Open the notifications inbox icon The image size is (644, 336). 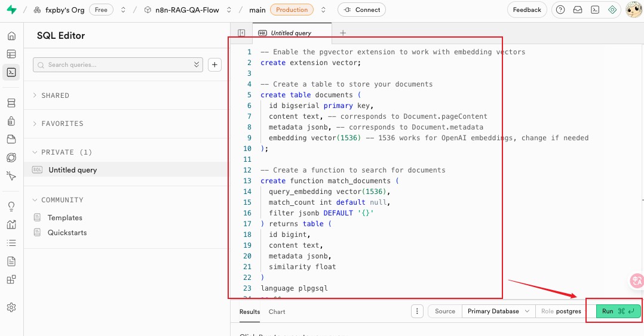[577, 10]
